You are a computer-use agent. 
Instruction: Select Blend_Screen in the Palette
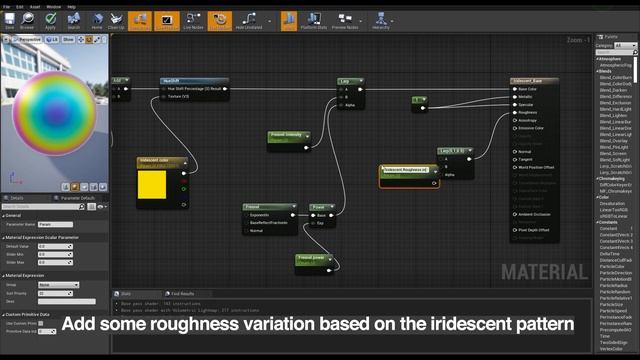(x=613, y=153)
